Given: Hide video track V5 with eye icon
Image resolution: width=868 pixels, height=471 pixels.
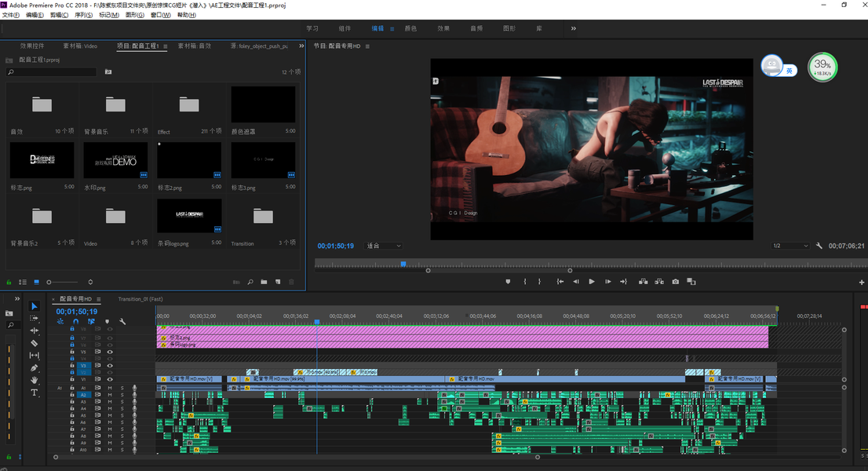Looking at the screenshot, I should tap(110, 352).
